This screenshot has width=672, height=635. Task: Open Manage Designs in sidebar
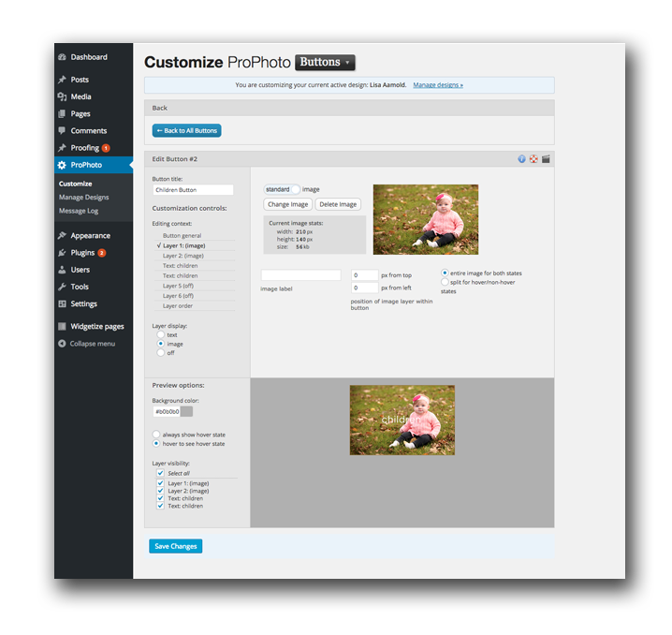coord(84,198)
